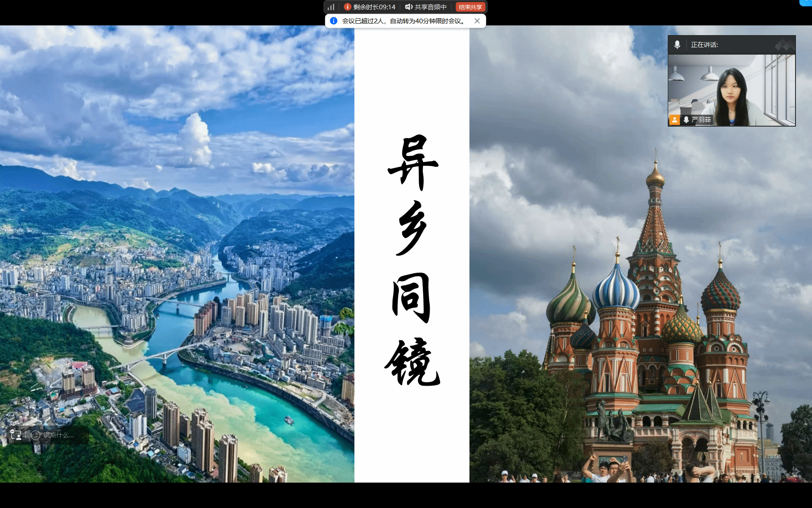Screen dimensions: 812x508
Task: Click the 结束共享 button
Action: 470,7
